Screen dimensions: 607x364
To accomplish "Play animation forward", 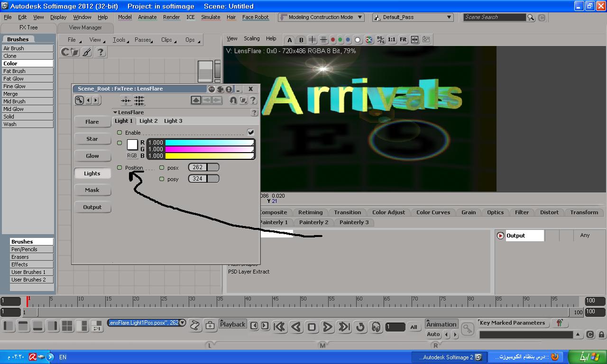I will (x=327, y=327).
